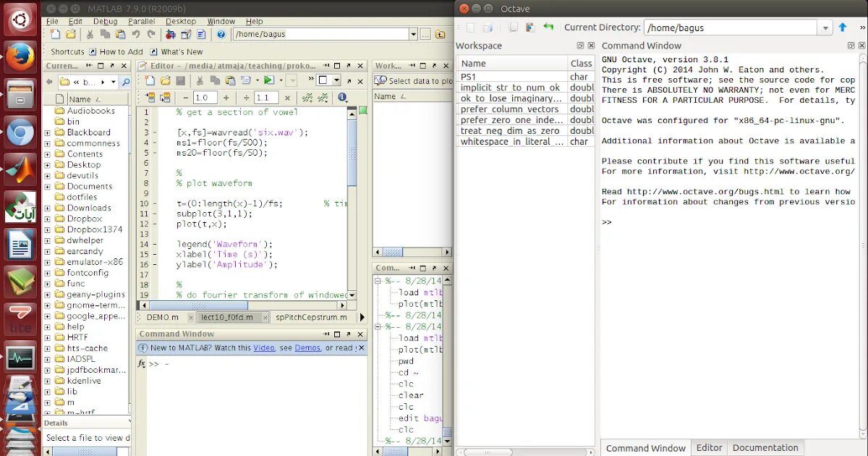Expand Dropbox folder tree node
Image resolution: width=868 pixels, height=456 pixels.
click(x=48, y=219)
